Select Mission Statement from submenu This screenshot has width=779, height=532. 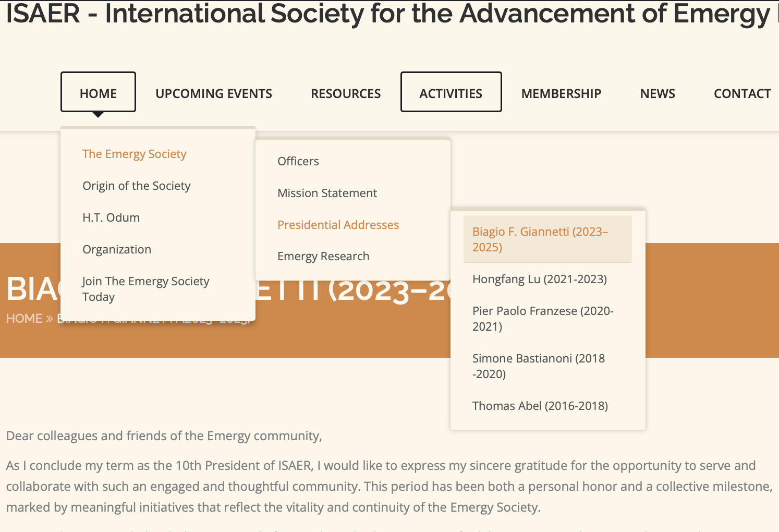point(327,193)
